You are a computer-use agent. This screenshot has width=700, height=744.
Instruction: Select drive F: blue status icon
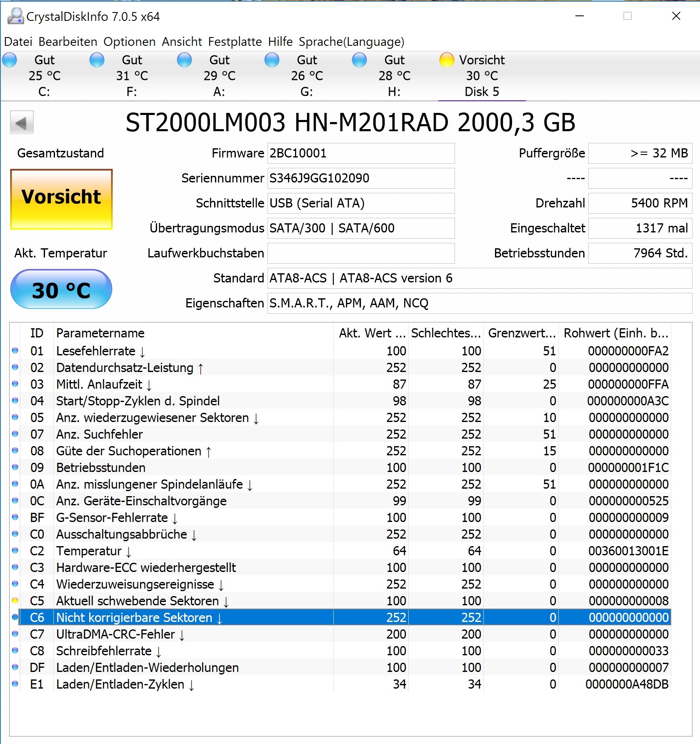pos(97,60)
